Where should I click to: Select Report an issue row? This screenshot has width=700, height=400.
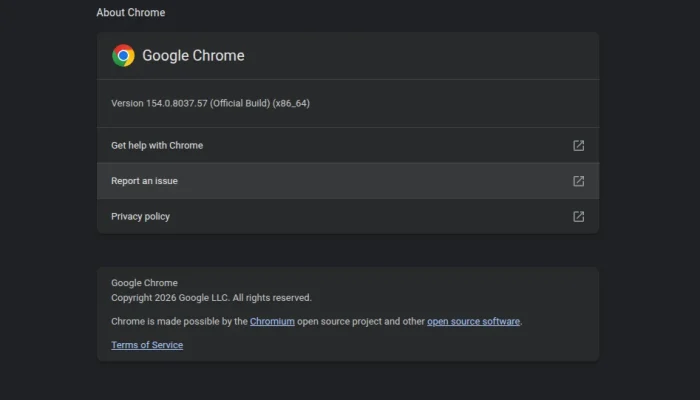click(x=348, y=181)
